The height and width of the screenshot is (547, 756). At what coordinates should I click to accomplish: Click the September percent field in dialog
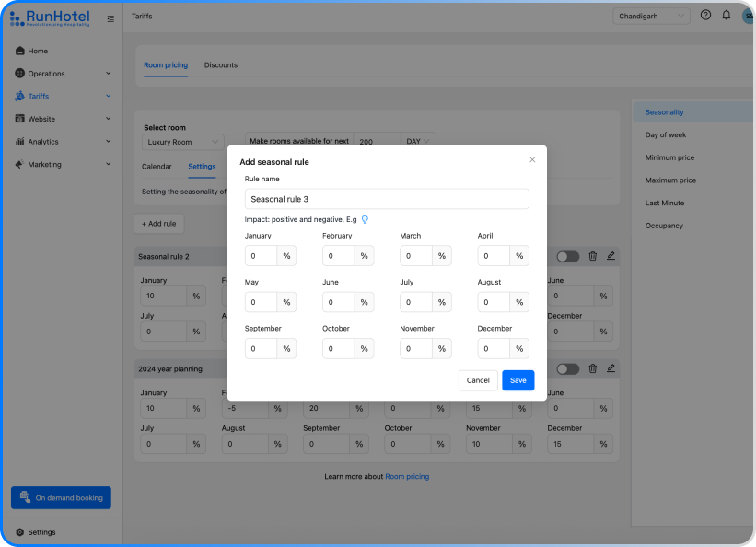coord(261,348)
